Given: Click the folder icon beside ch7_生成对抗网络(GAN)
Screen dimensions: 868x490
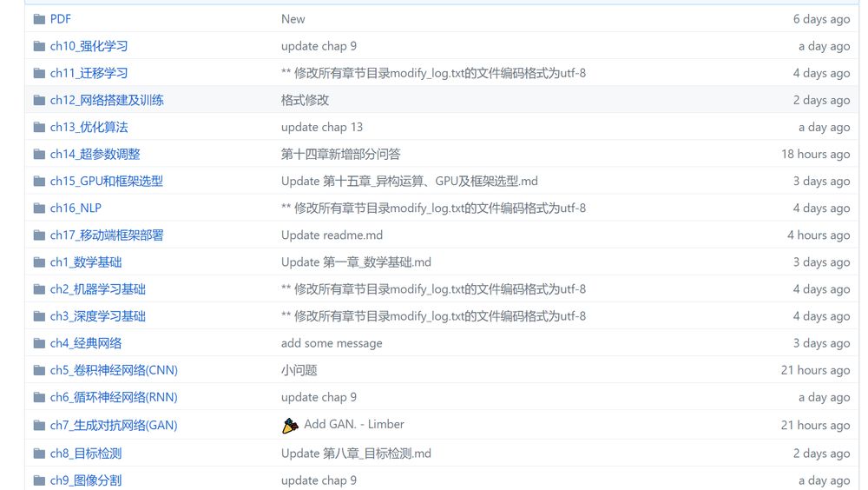Looking at the screenshot, I should click(x=39, y=426).
